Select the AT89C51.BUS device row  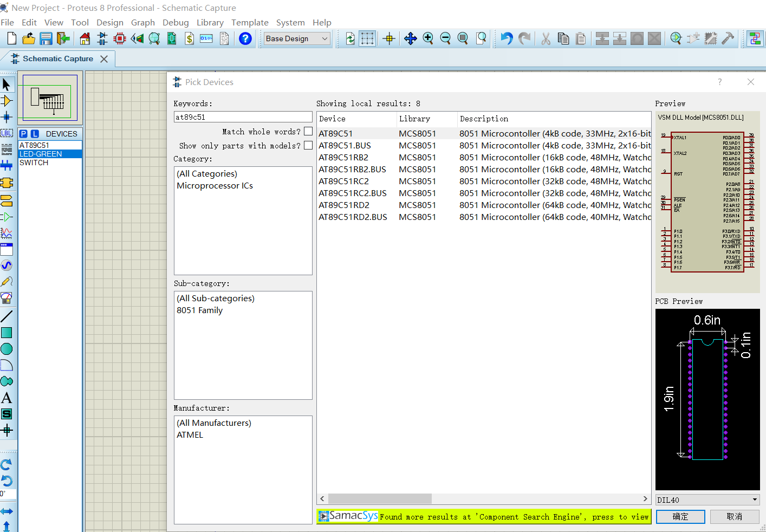(x=484, y=145)
